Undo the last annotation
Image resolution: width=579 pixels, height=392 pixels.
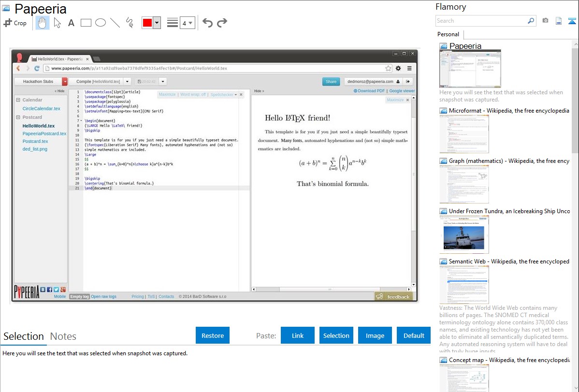pyautogui.click(x=207, y=23)
